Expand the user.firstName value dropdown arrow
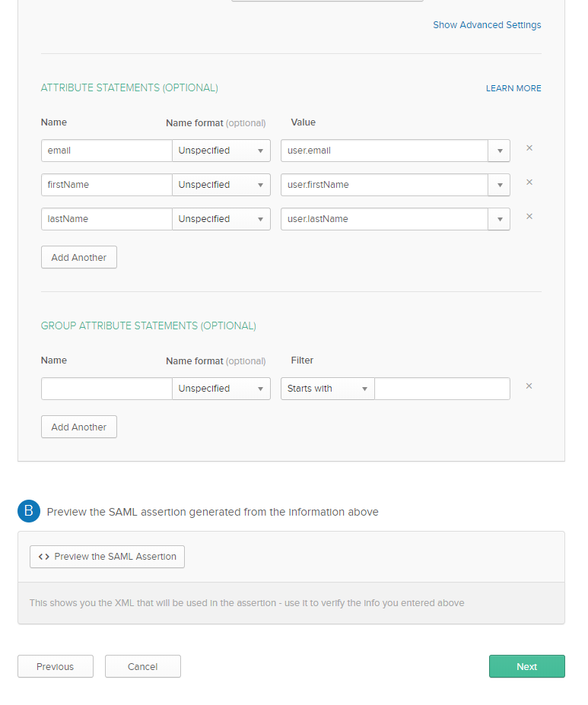The image size is (588, 705). pos(499,185)
